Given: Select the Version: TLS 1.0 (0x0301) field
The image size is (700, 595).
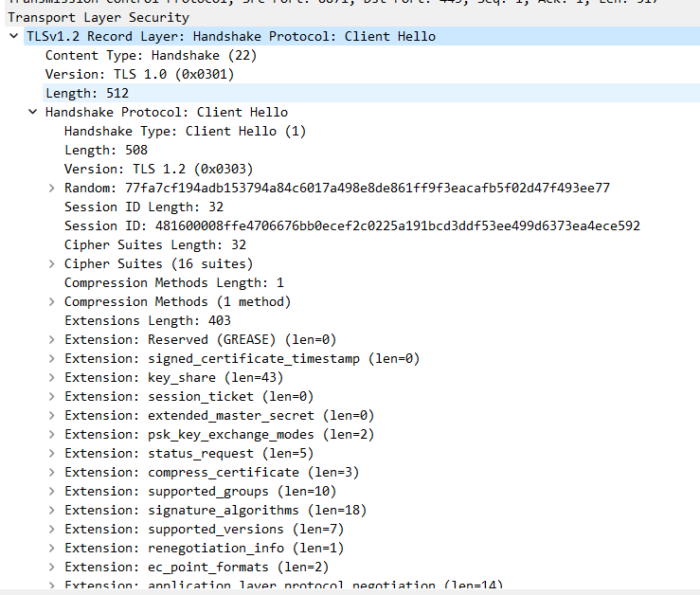Looking at the screenshot, I should (x=139, y=74).
